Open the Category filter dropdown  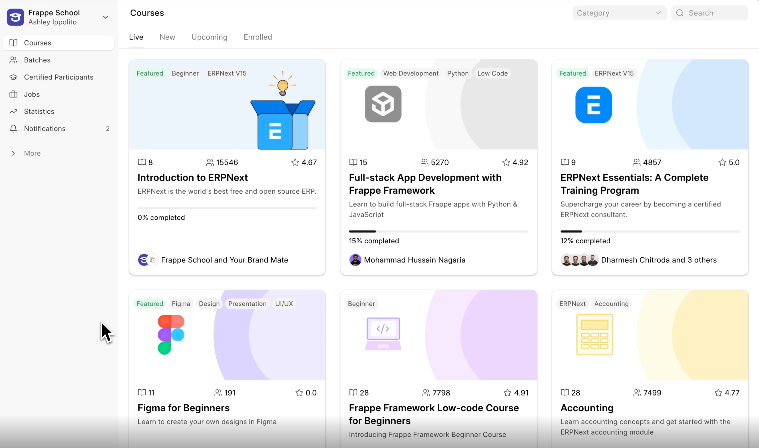tap(619, 13)
